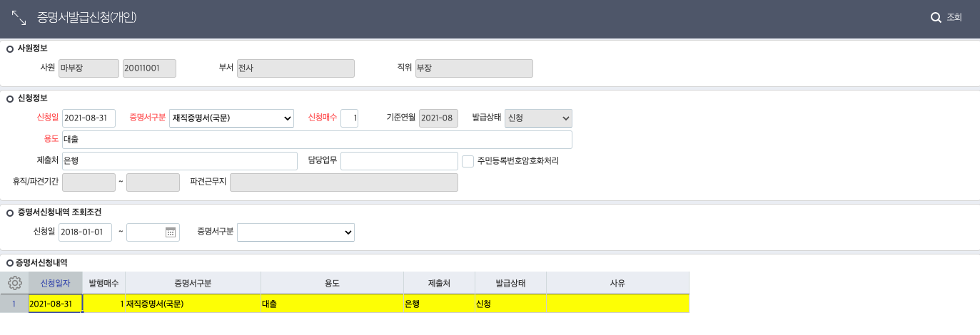980x335 pixels.
Task: Click the 증명서구분 column header in grid
Action: point(193,283)
